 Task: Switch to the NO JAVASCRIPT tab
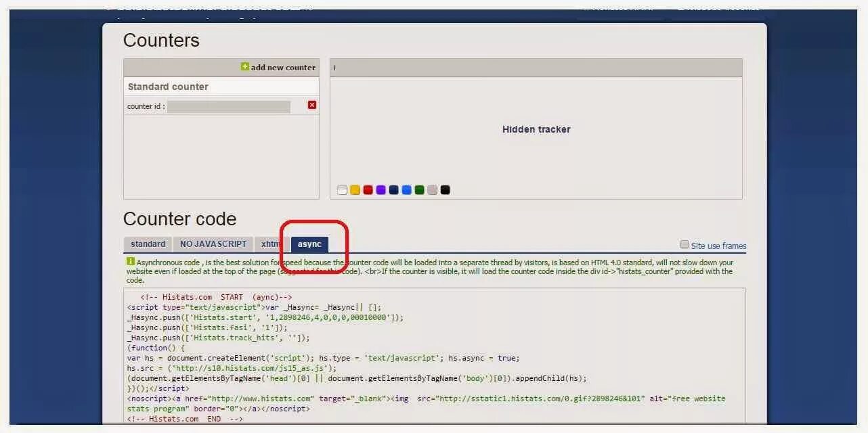click(x=213, y=244)
